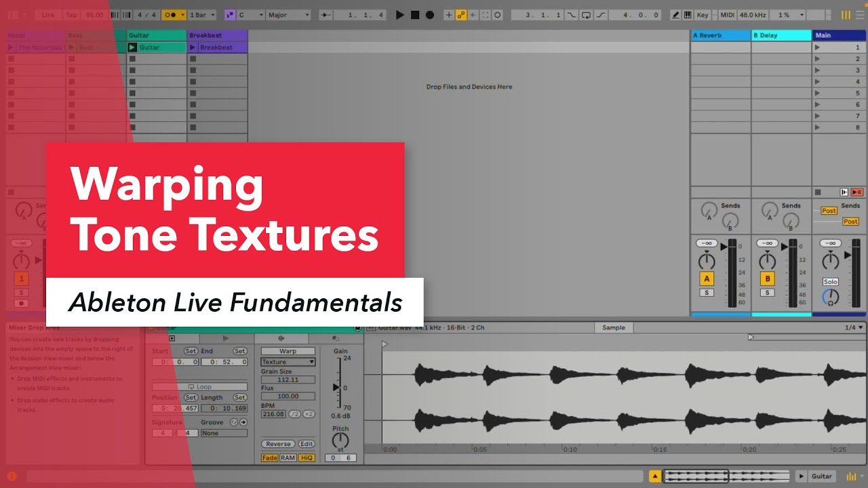868x488 pixels.
Task: Select the Guitar track header
Action: coord(157,35)
